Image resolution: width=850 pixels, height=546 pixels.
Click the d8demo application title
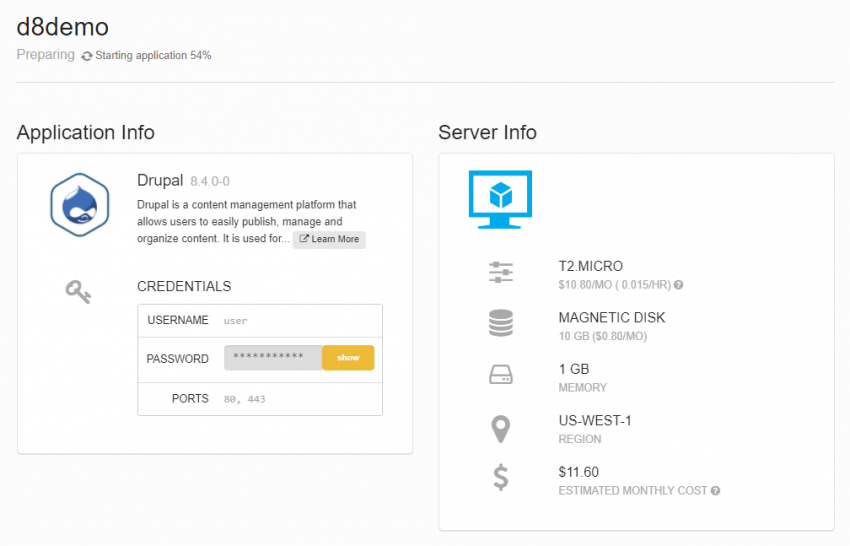click(x=63, y=27)
